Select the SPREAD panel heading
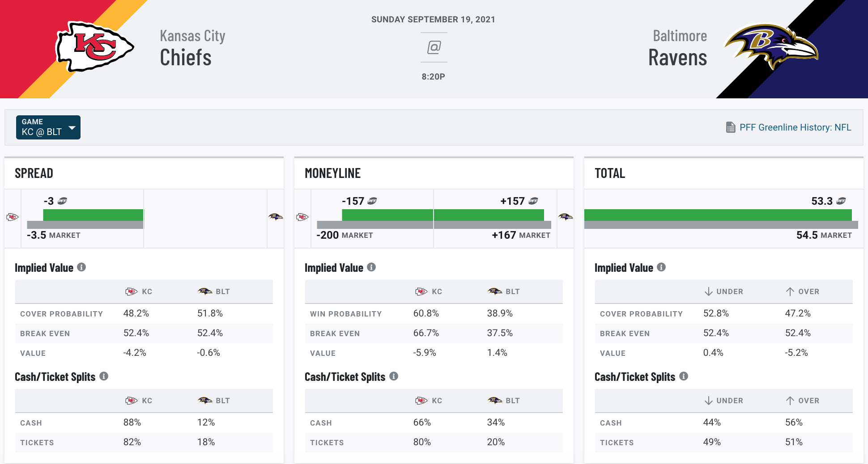 [34, 173]
